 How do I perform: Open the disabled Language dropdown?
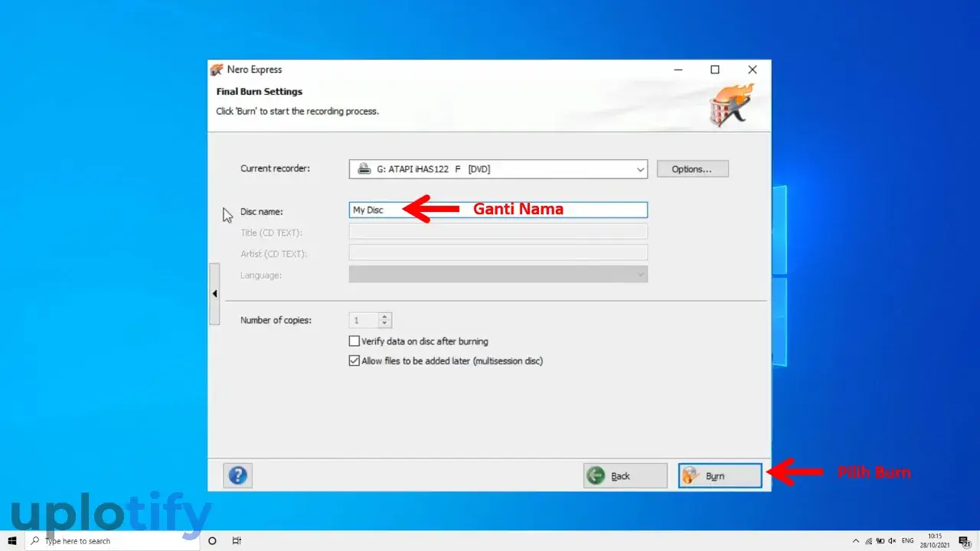[x=498, y=274]
